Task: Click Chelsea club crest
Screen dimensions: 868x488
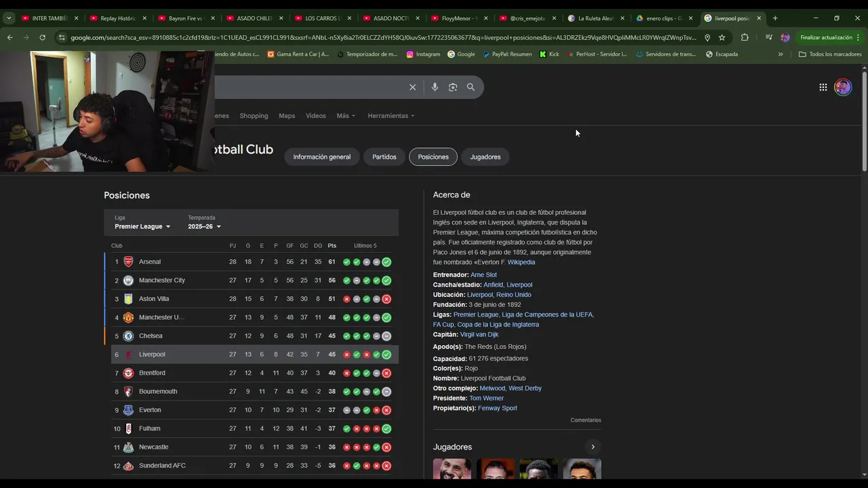Action: [x=128, y=335]
